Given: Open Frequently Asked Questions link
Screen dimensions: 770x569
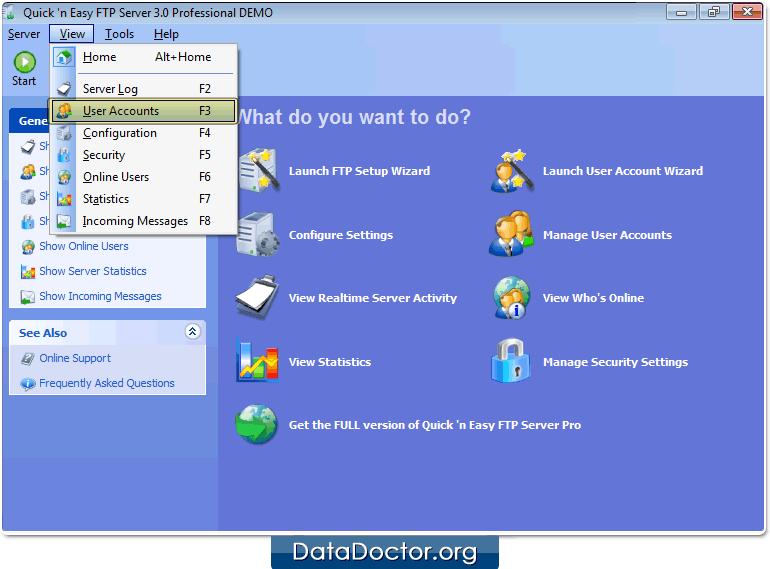Looking at the screenshot, I should (107, 383).
